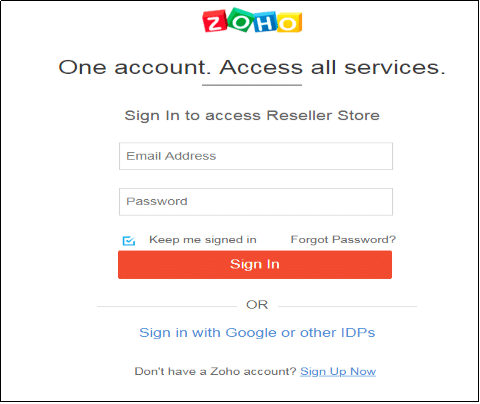
Task: Click the Keep me signed in label
Action: tap(203, 240)
